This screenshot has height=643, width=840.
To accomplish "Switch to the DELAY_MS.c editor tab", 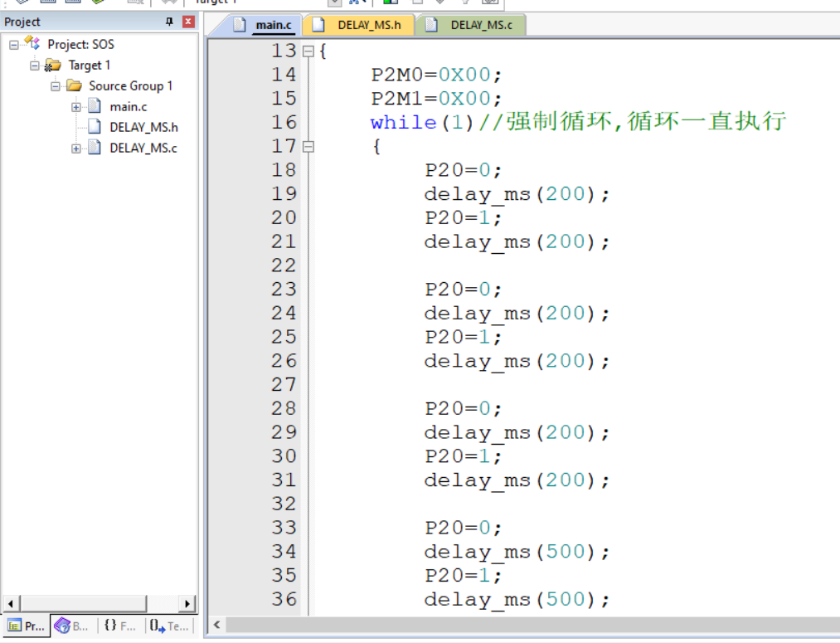I will pyautogui.click(x=470, y=25).
